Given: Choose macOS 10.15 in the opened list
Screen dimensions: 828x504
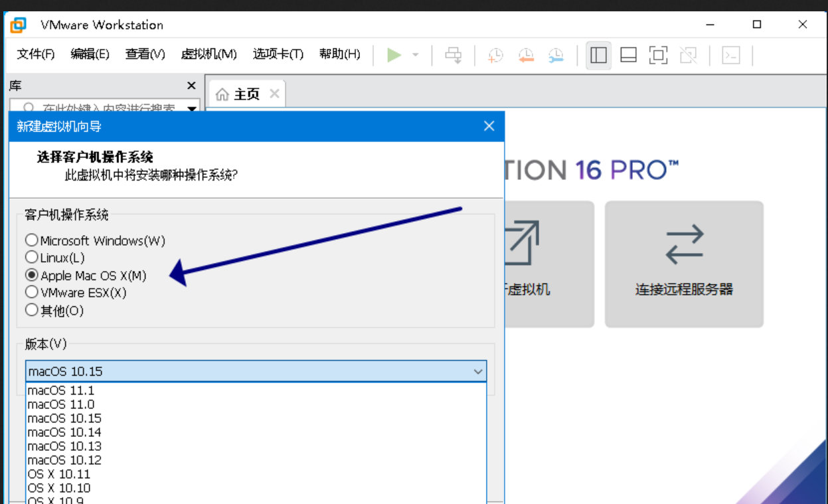Looking at the screenshot, I should coord(256,418).
